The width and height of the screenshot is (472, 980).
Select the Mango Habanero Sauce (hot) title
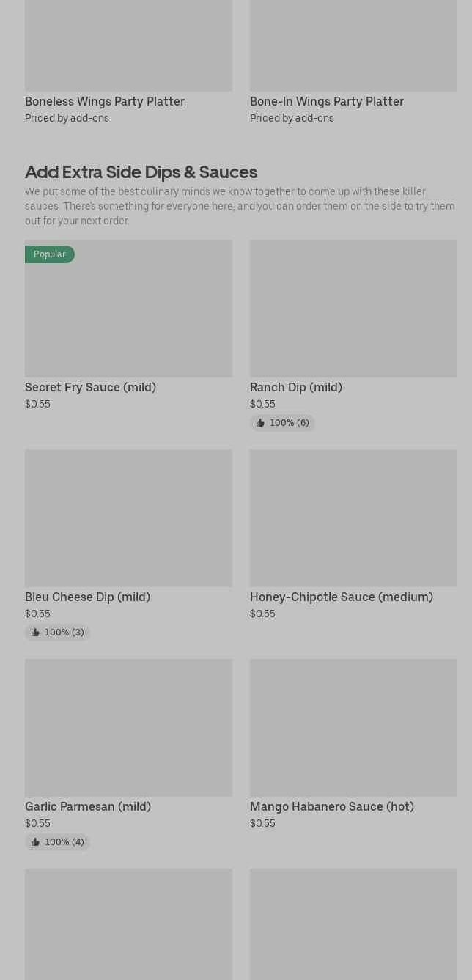click(332, 806)
